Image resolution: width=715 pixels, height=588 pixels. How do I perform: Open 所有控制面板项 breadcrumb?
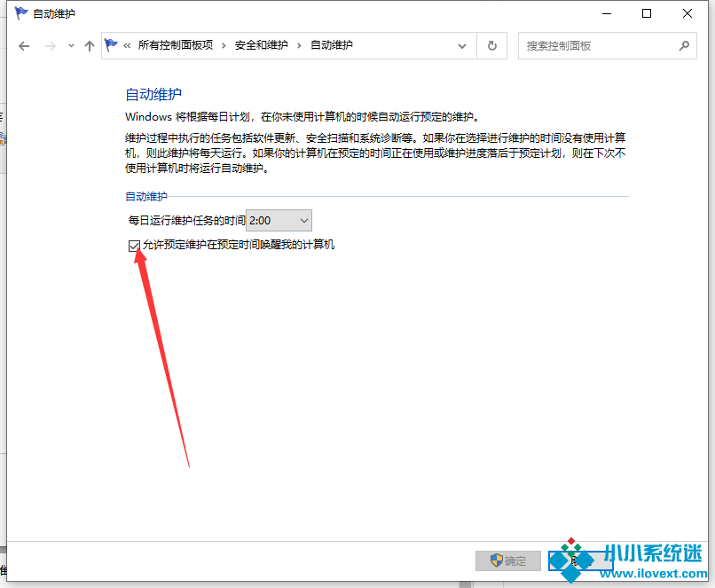(176, 45)
